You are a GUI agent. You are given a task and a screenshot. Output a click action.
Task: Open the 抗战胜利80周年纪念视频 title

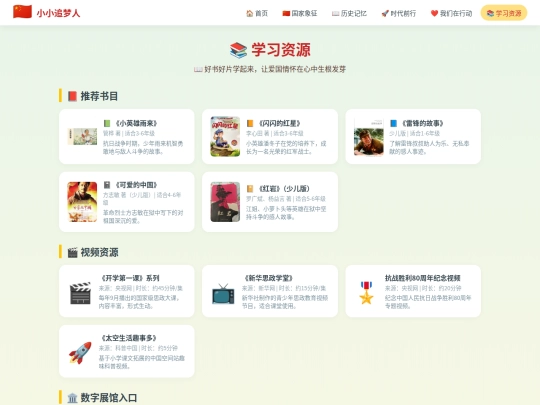pyautogui.click(x=423, y=278)
